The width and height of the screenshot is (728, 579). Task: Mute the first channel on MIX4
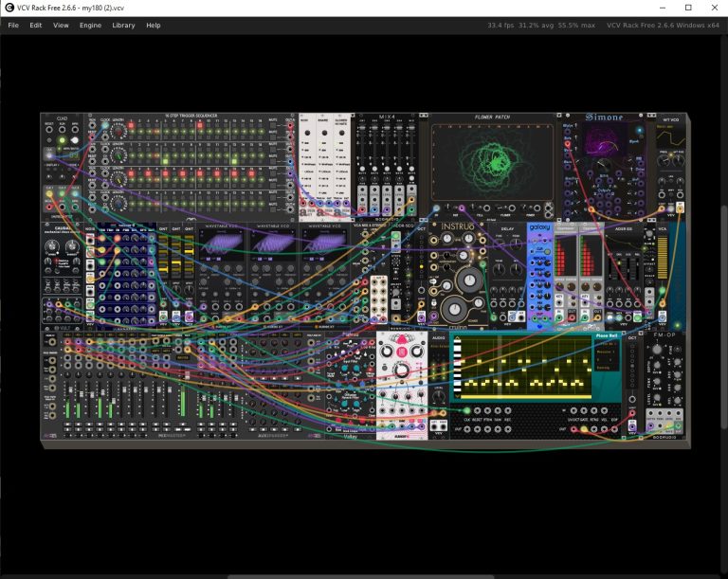tap(362, 169)
